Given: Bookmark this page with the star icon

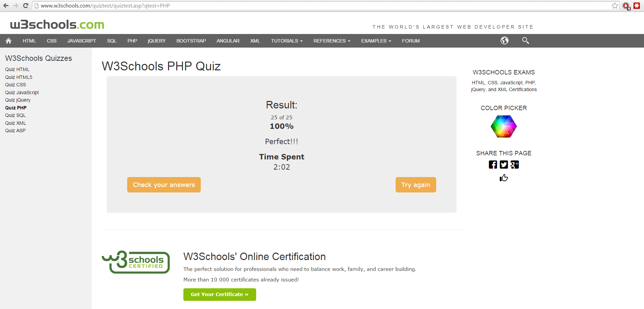Looking at the screenshot, I should pos(615,6).
